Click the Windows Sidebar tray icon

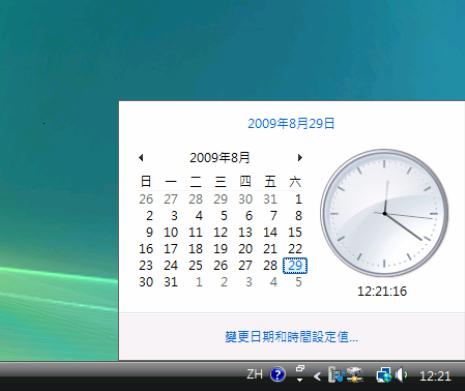coord(336,374)
